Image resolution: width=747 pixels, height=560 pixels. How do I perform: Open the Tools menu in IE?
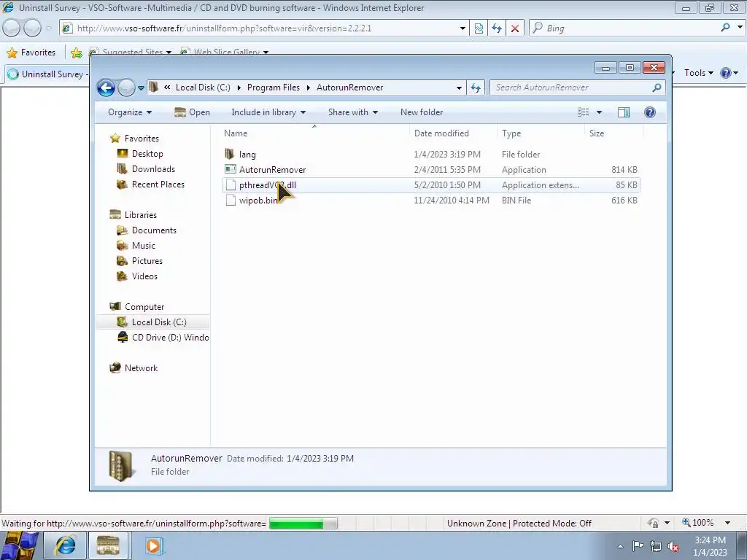pos(698,73)
